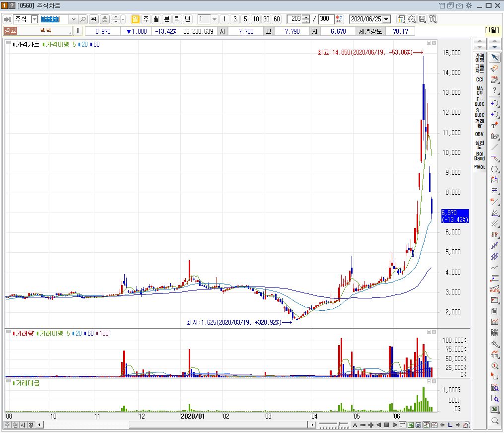Click the settings gear in the top toolbar
The height and width of the screenshot is (433, 504).
click(x=413, y=18)
